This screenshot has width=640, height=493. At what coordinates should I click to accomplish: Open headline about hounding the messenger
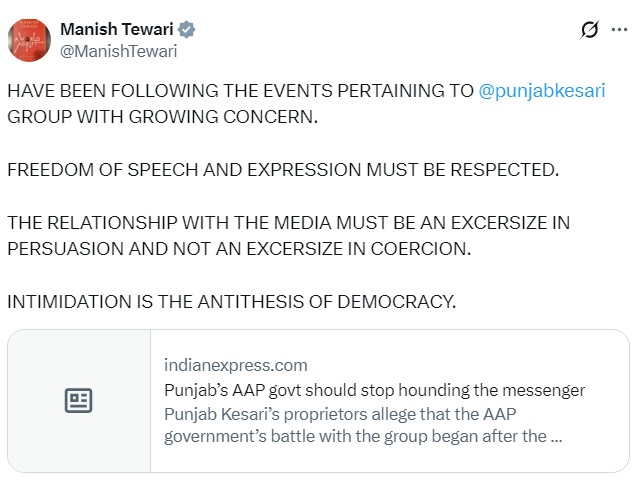point(375,390)
